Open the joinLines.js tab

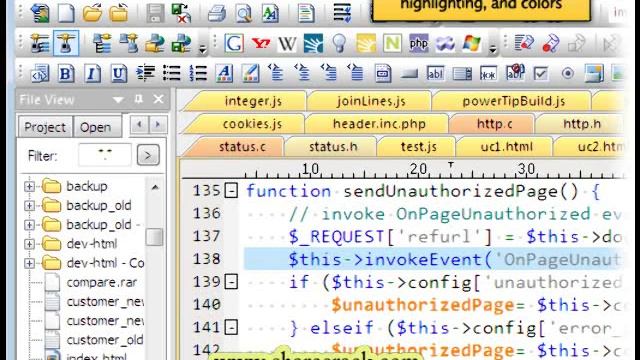click(371, 101)
